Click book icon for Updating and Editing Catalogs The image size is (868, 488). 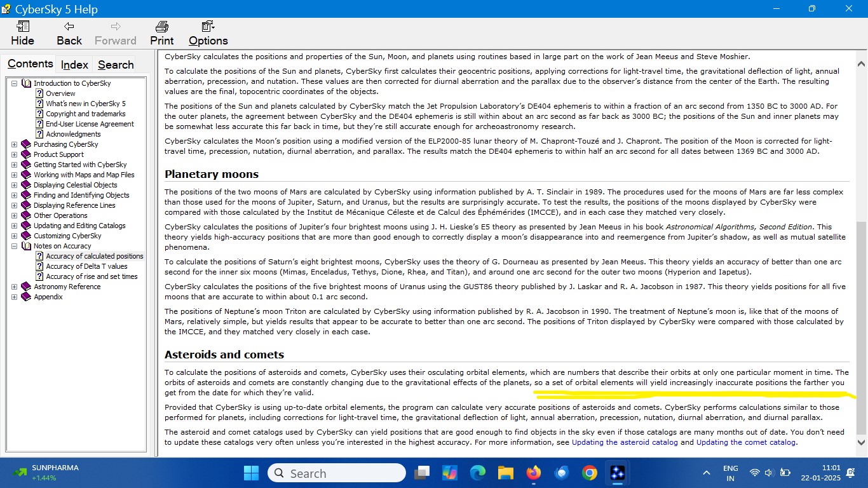coord(26,226)
